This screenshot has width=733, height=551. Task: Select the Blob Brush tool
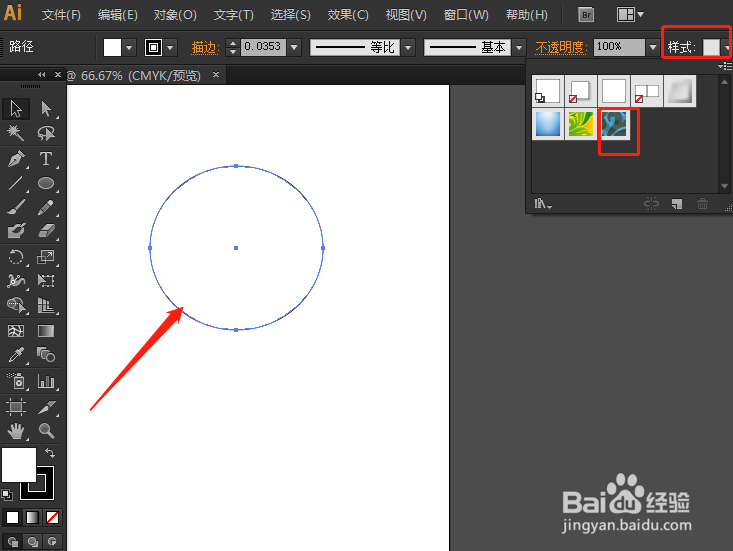pyautogui.click(x=16, y=231)
